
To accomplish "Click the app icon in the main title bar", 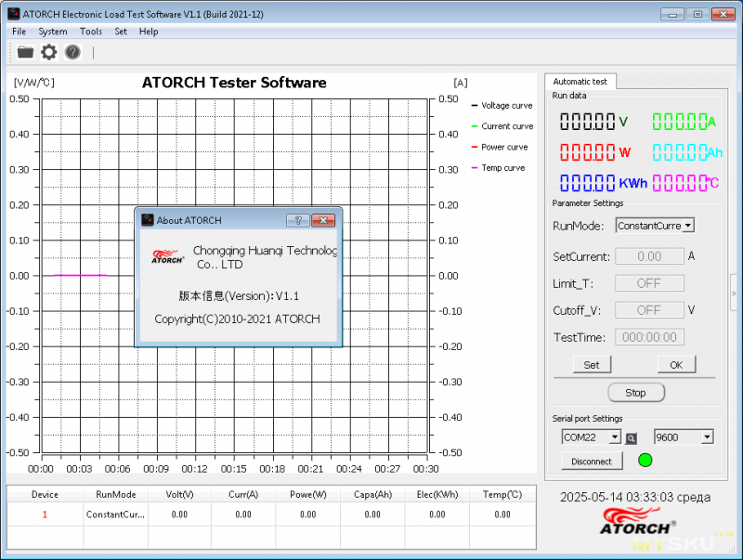I will pyautogui.click(x=14, y=14).
